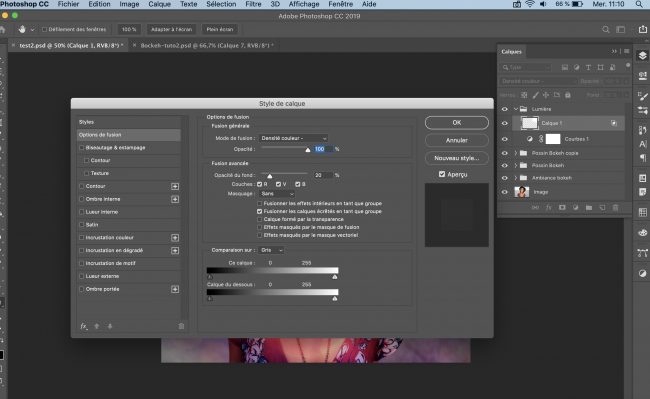Filter layers by pixel layer type
The image size is (650, 399).
[x=565, y=67]
